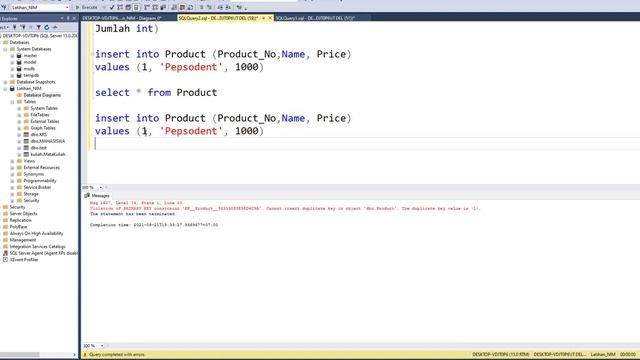Select results to file icon
Viewport: 640px width, 360px height.
click(190, 7)
